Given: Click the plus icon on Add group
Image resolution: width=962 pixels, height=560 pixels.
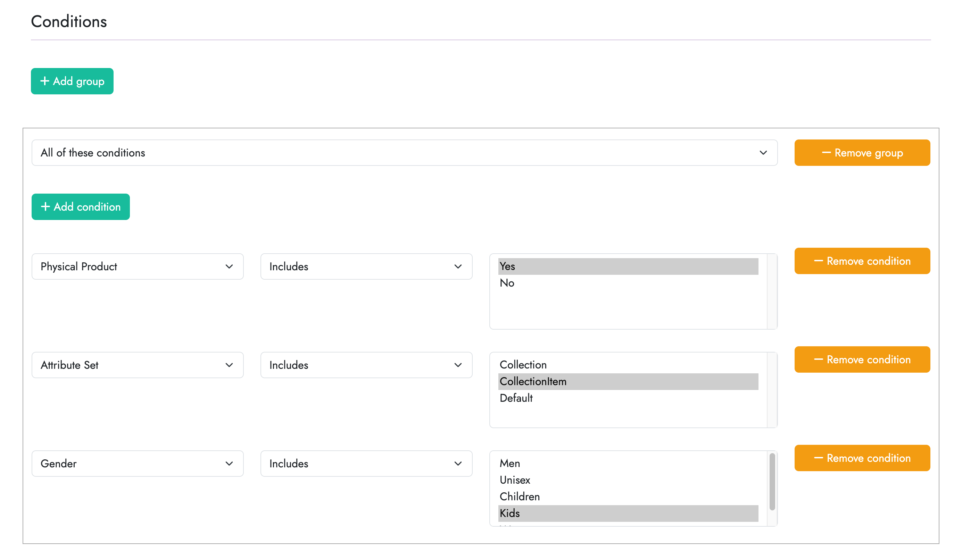Looking at the screenshot, I should (x=45, y=81).
